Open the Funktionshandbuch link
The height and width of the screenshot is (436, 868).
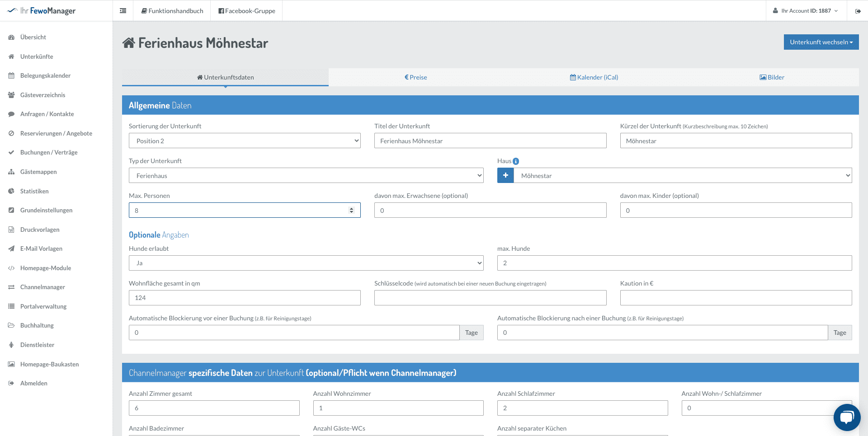[172, 11]
